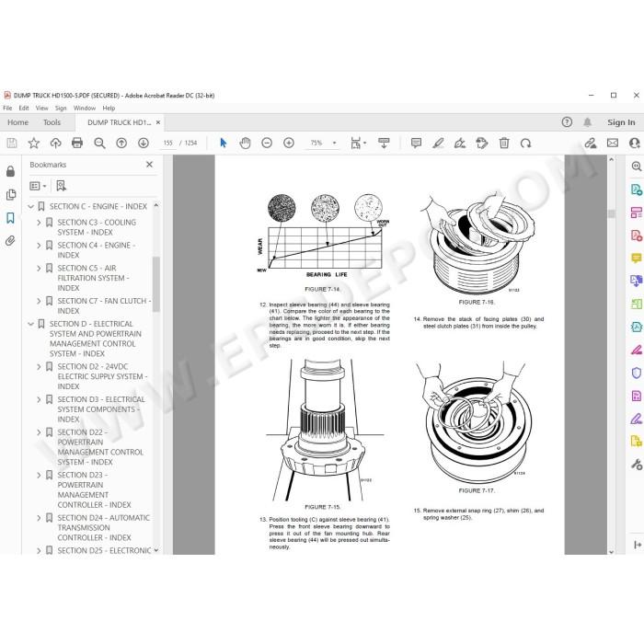This screenshot has height=644, width=644.
Task: Open the attachments paperclip panel
Action: click(x=11, y=241)
